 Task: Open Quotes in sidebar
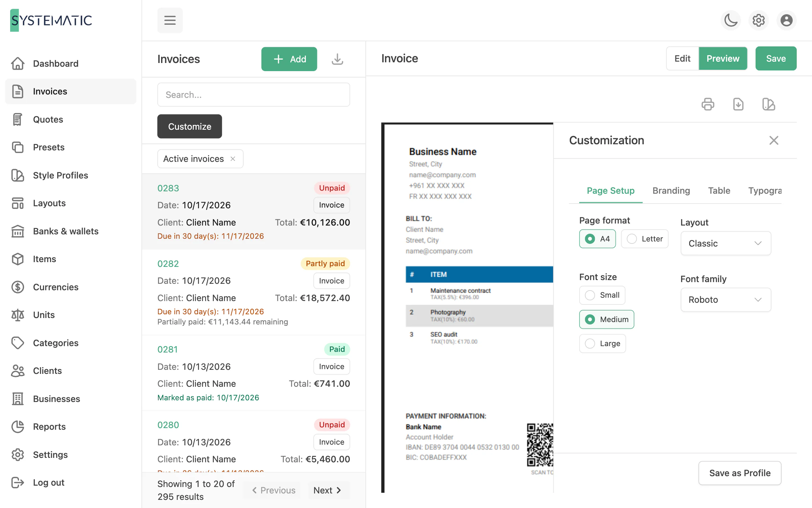70,119
